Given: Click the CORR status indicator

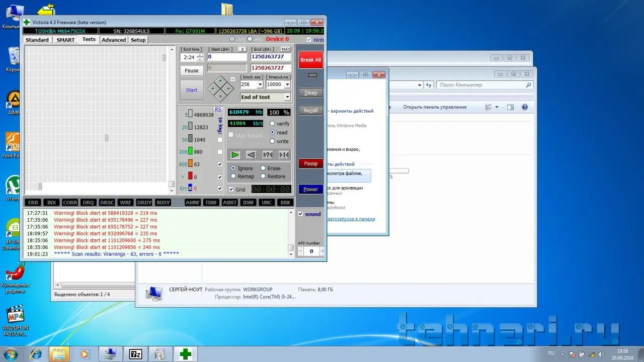Looking at the screenshot, I should (70, 202).
